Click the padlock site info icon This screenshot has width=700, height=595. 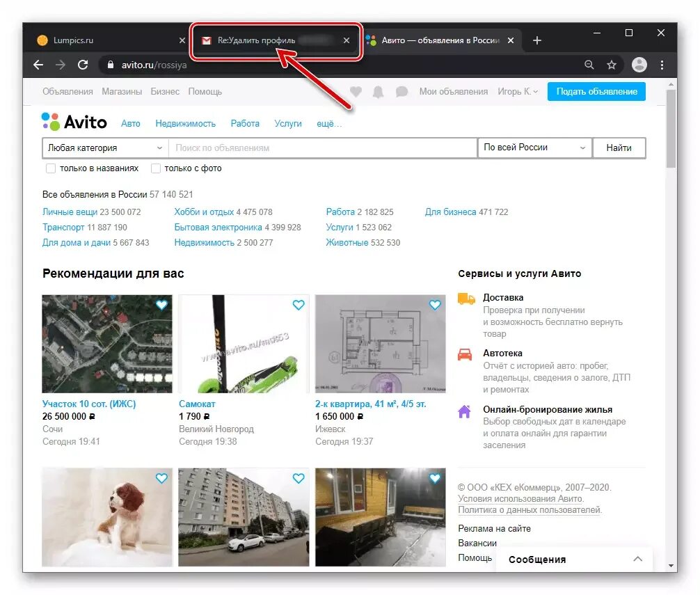click(x=111, y=65)
